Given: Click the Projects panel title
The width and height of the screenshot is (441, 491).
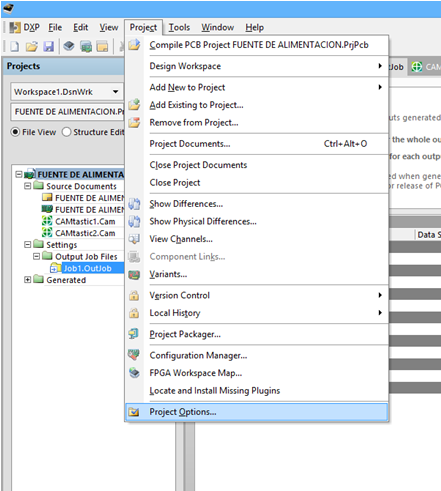Looking at the screenshot, I should tap(23, 66).
